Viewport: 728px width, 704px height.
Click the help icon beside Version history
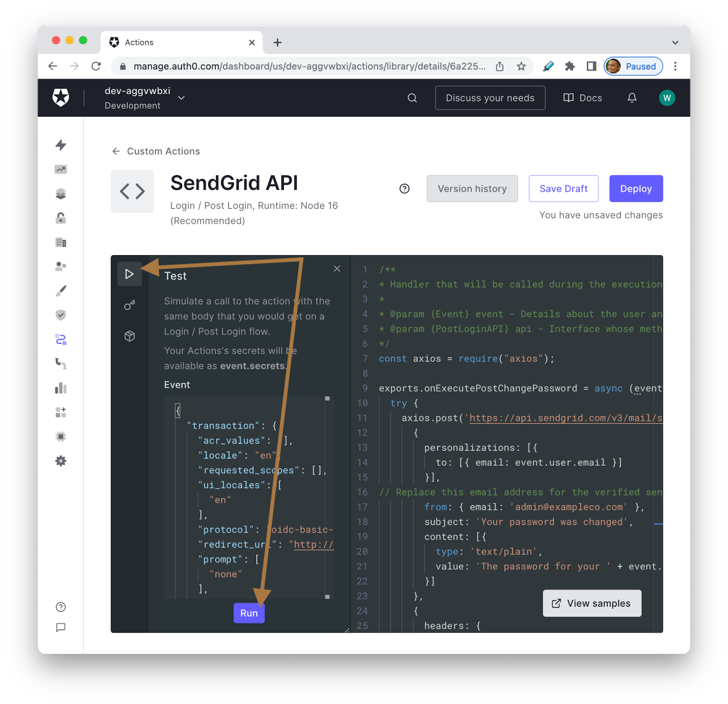pos(404,189)
